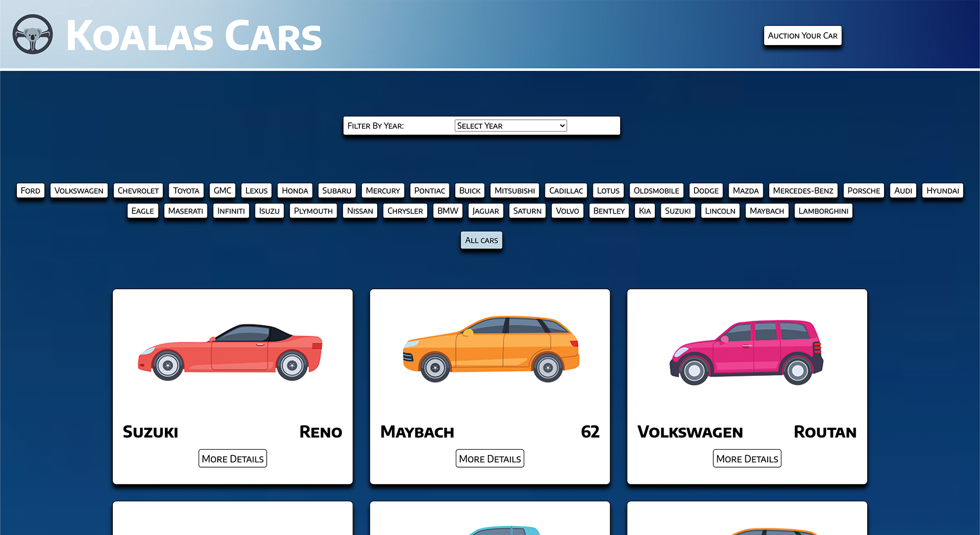Screen dimensions: 980x535
Task: Show All Cars
Action: coord(481,240)
